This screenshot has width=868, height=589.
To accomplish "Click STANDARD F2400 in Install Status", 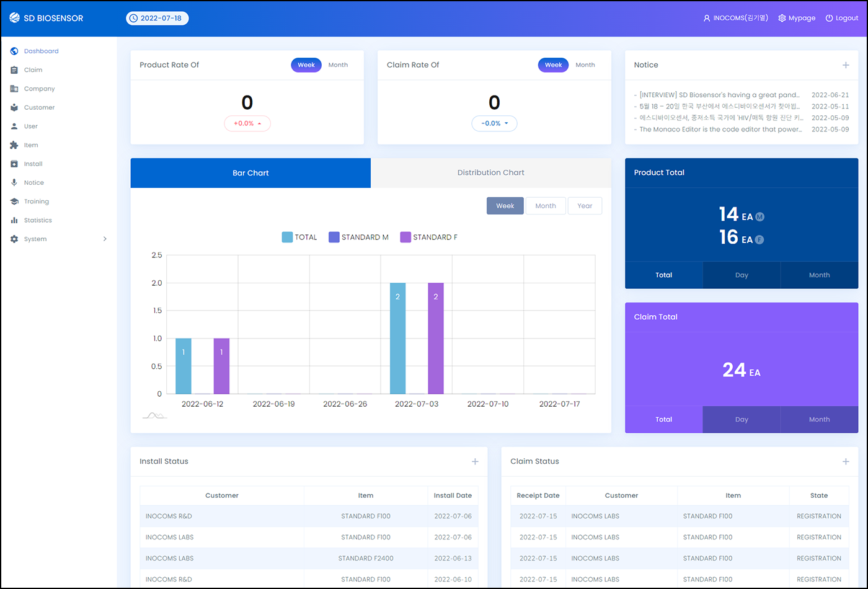I will (366, 558).
